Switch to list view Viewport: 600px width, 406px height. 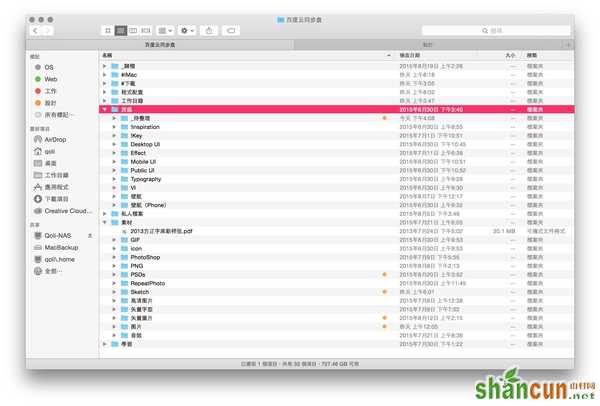point(121,31)
